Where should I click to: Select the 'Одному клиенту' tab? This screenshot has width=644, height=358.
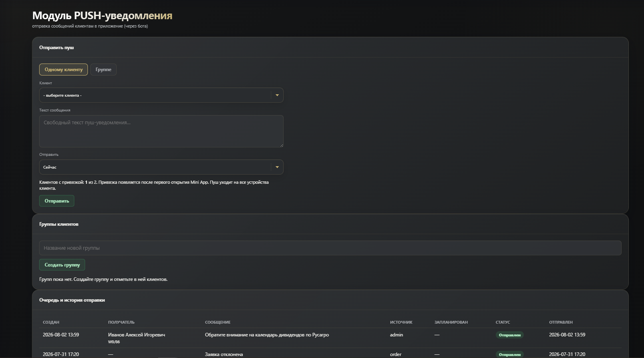(64, 70)
